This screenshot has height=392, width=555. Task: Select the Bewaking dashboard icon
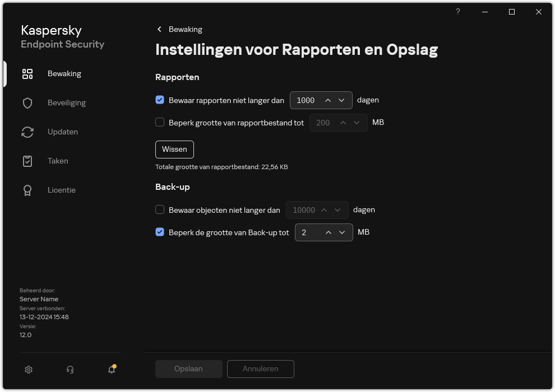click(27, 73)
